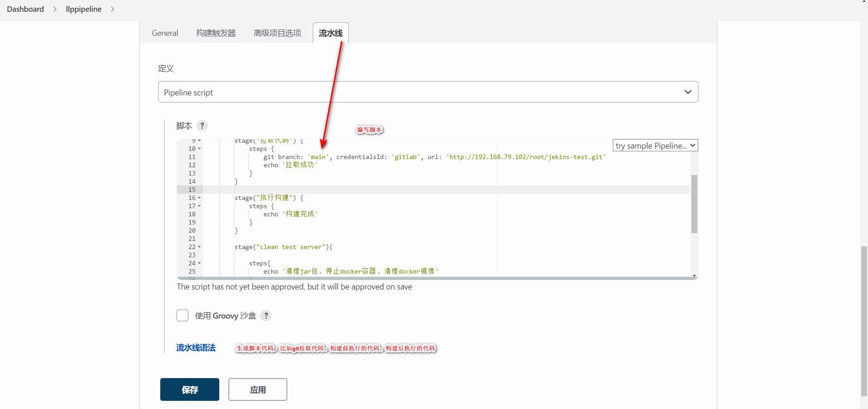Click the echo '清理jar包' line 25

(350, 271)
